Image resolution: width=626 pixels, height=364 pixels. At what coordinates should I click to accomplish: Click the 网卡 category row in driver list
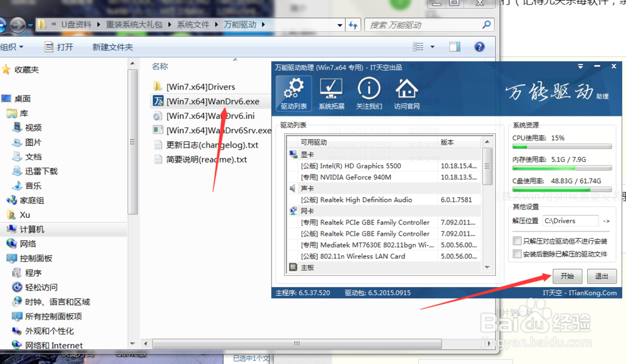384,211
